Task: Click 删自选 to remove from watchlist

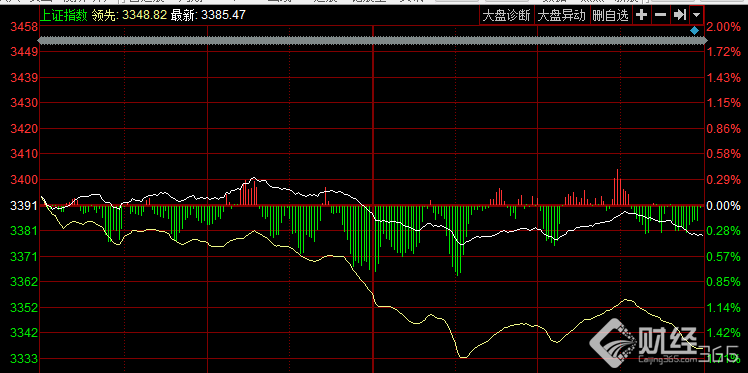Action: pyautogui.click(x=611, y=15)
